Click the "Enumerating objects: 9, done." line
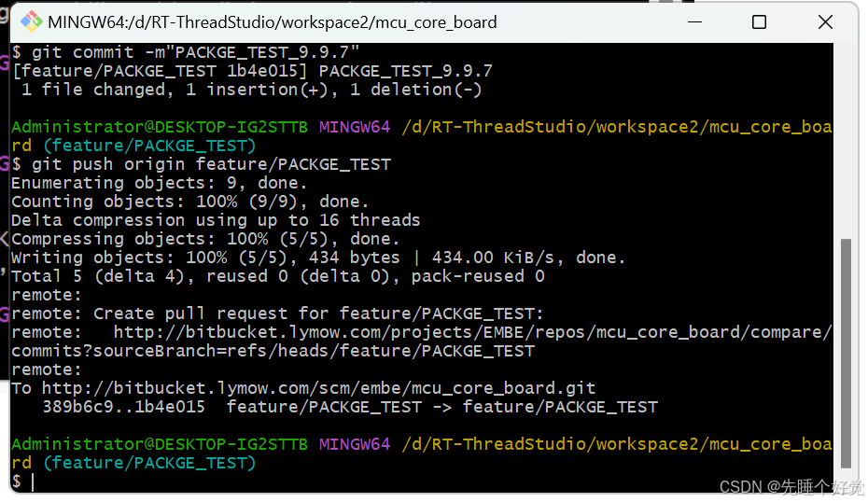868x502 pixels. (x=159, y=183)
